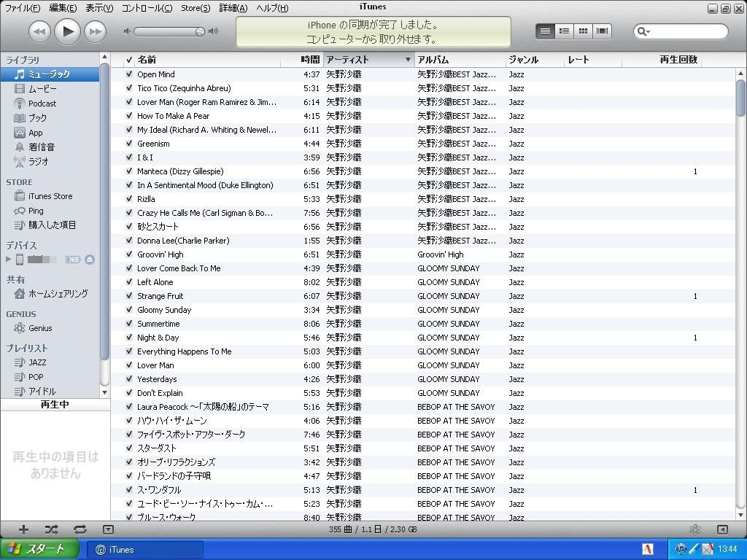Click the volume slider
The image size is (747, 560).
pyautogui.click(x=169, y=31)
